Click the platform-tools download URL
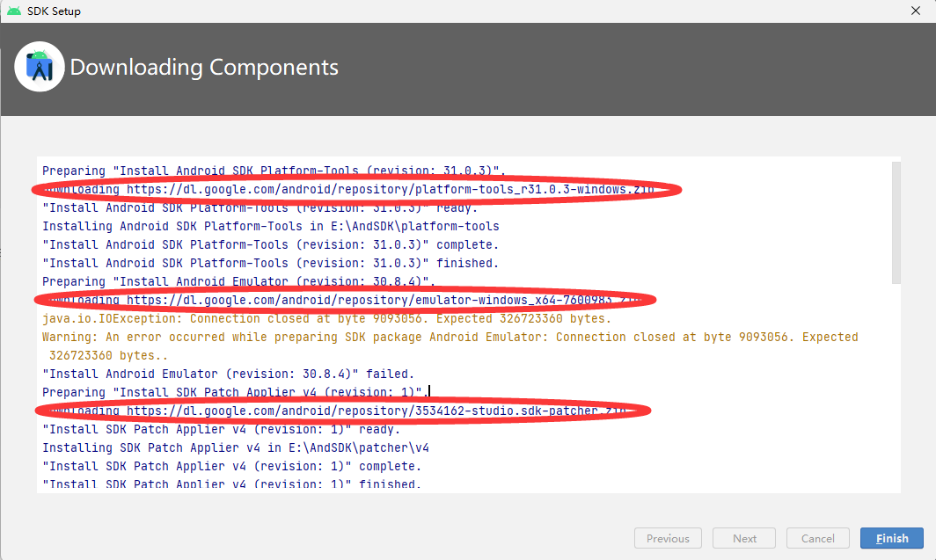The height and width of the screenshot is (560, 936). tap(352, 189)
